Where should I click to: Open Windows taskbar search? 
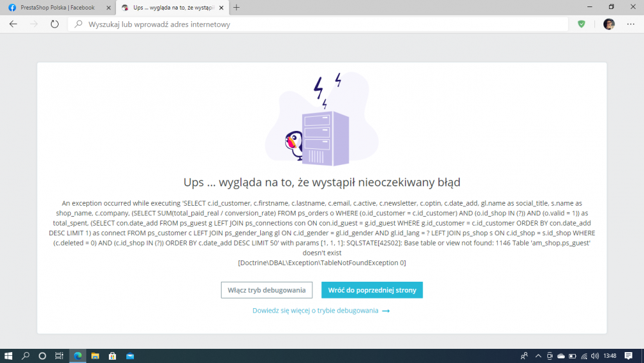(26, 356)
